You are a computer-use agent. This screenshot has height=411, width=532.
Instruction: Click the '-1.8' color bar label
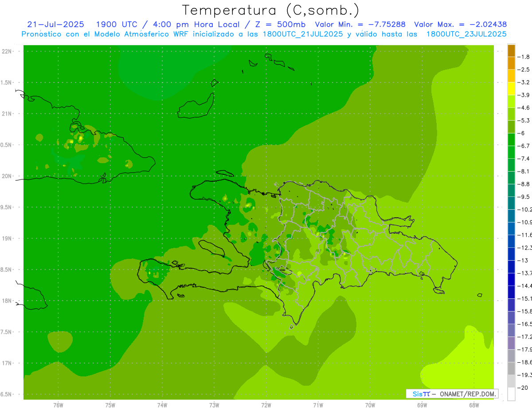524,57
